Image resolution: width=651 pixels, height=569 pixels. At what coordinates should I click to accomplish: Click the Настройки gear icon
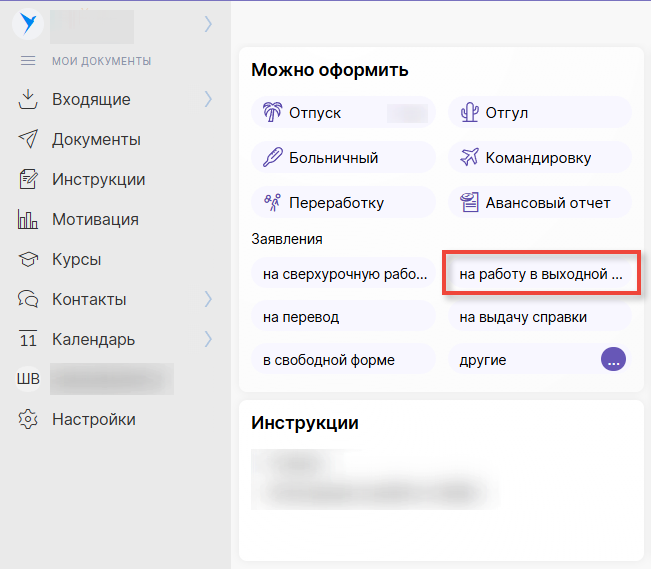pos(28,419)
